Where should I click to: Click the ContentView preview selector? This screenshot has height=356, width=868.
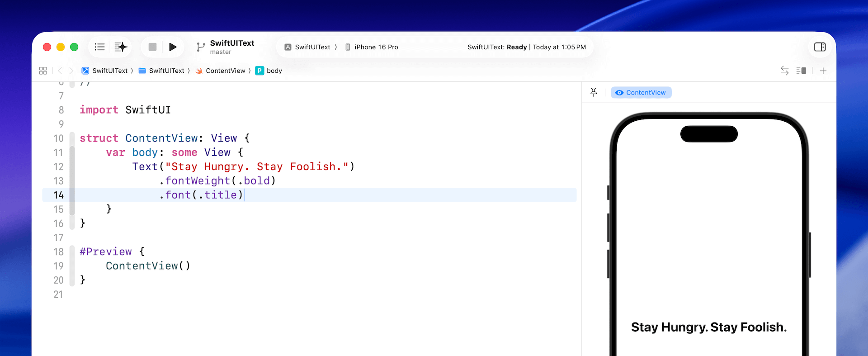coord(641,93)
